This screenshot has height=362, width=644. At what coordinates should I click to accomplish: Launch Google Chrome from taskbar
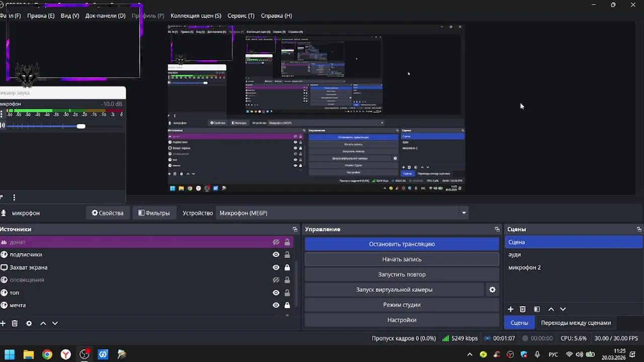(x=47, y=354)
